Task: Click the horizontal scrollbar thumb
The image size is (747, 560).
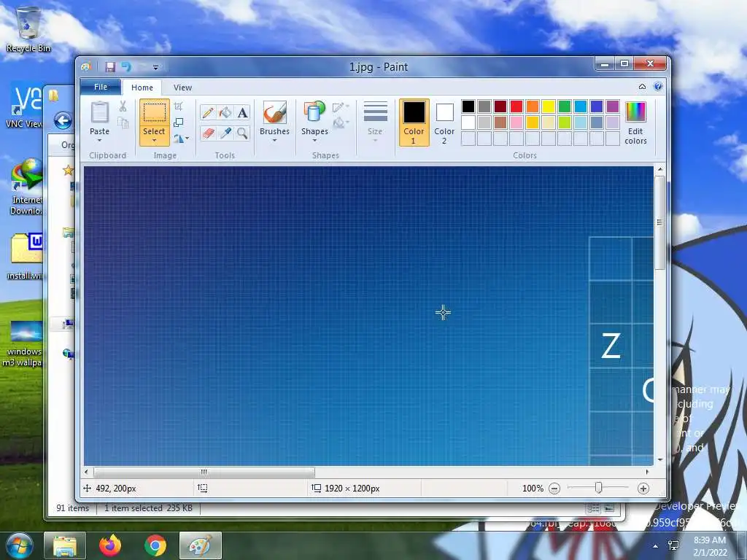Action: tap(204, 472)
